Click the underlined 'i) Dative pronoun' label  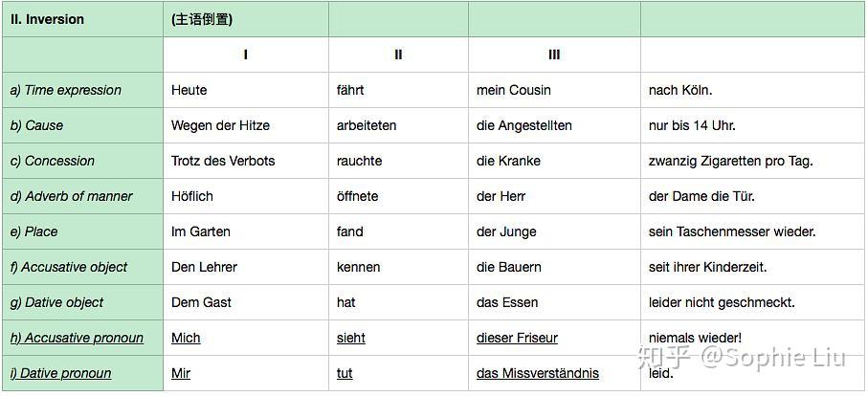pos(60,373)
